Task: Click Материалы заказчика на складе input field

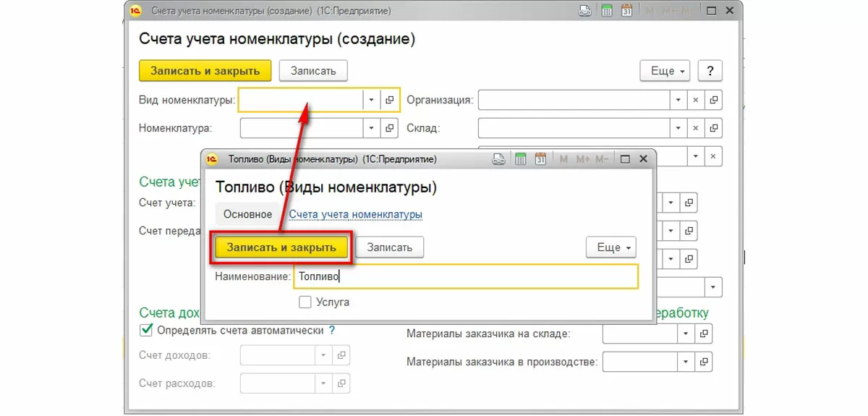Action: (x=640, y=334)
